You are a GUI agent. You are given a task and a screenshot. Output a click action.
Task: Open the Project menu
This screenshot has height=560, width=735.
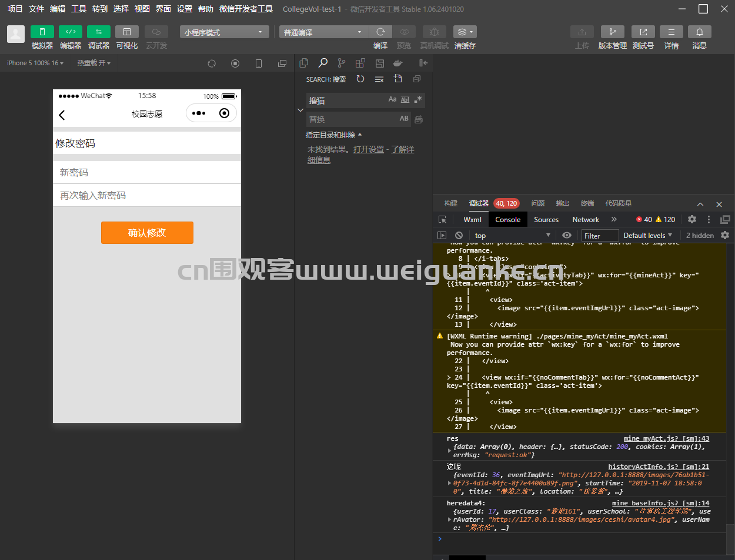point(15,9)
